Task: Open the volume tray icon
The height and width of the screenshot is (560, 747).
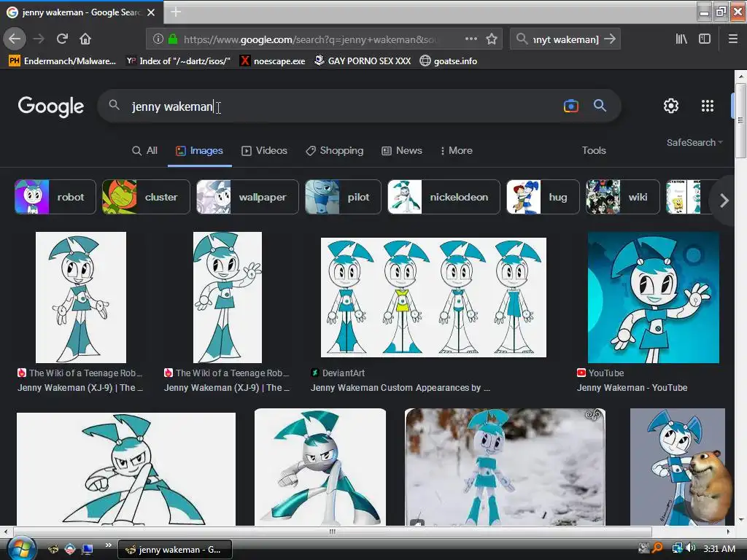Action: tap(690, 548)
